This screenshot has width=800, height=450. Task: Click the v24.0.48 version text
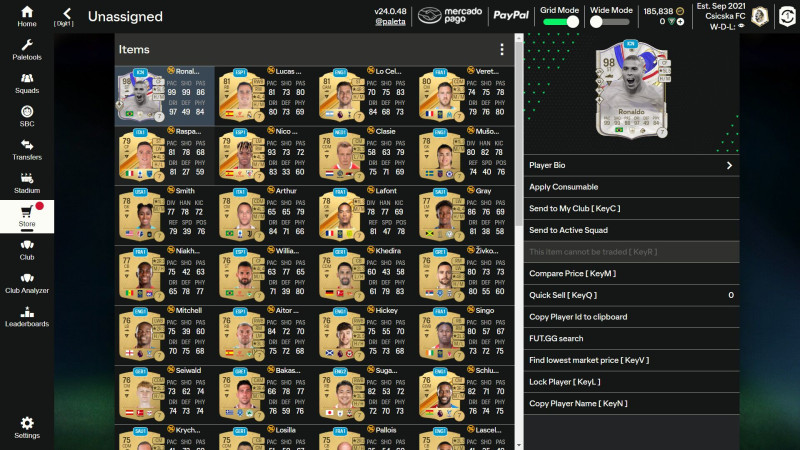pyautogui.click(x=390, y=11)
